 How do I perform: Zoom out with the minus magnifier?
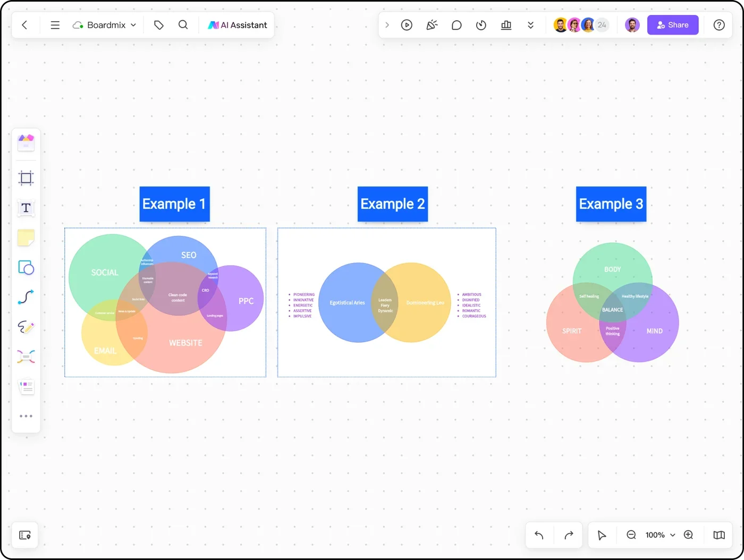[631, 535]
